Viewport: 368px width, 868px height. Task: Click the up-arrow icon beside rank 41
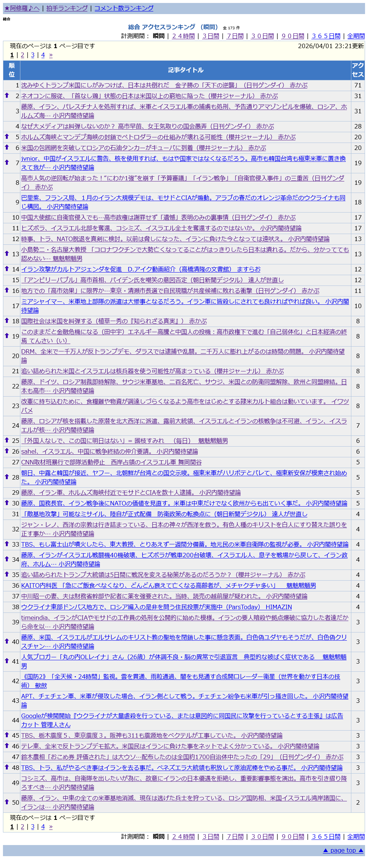pos(7,661)
